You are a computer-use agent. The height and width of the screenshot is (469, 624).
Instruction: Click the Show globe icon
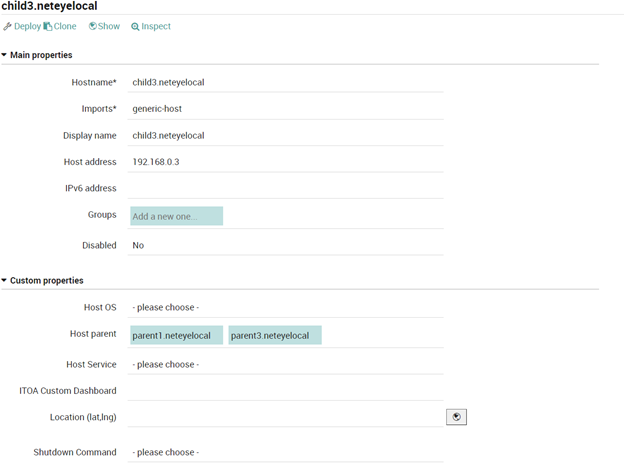(x=93, y=26)
